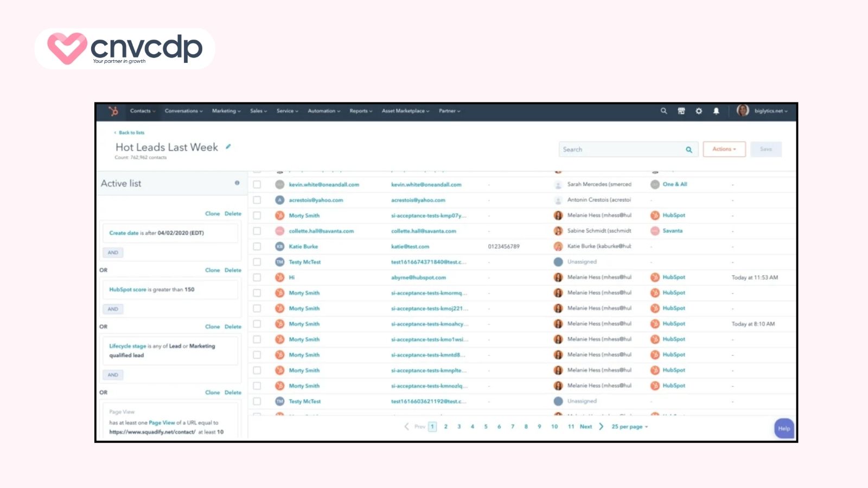Click the user avatar next to biglytics.net
Image resolution: width=868 pixels, height=488 pixels.
click(x=743, y=111)
